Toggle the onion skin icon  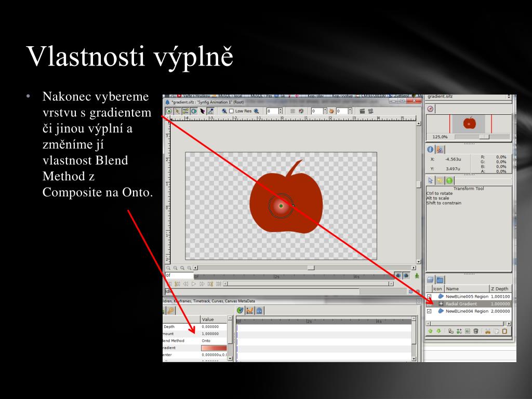pos(331,111)
